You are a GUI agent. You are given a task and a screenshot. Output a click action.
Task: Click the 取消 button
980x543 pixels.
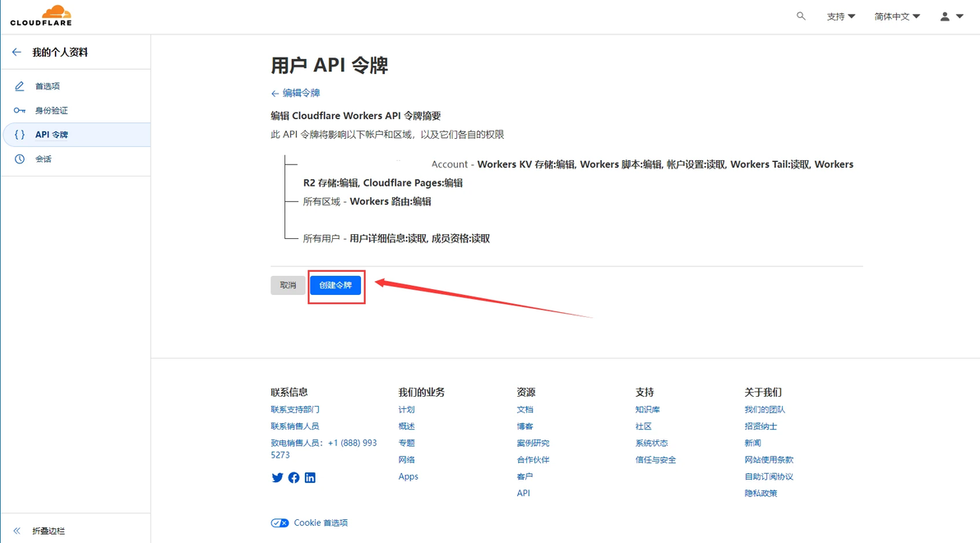coord(288,285)
